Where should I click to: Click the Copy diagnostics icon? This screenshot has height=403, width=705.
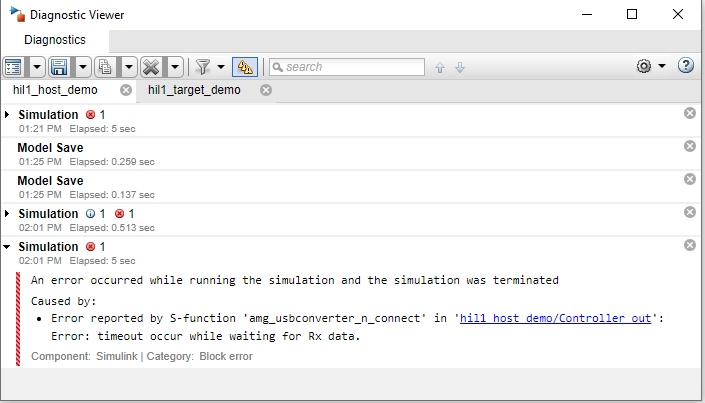pos(105,67)
